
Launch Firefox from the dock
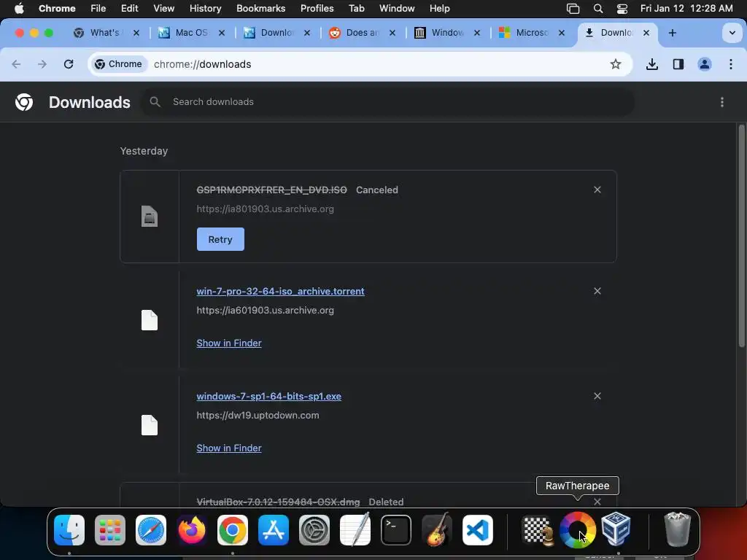click(x=192, y=530)
